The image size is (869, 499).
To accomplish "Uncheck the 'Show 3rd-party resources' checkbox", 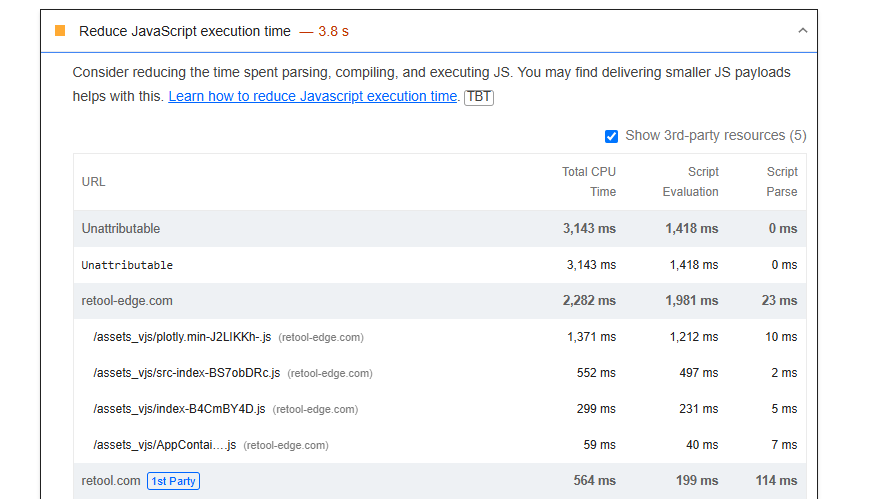I will tap(611, 136).
